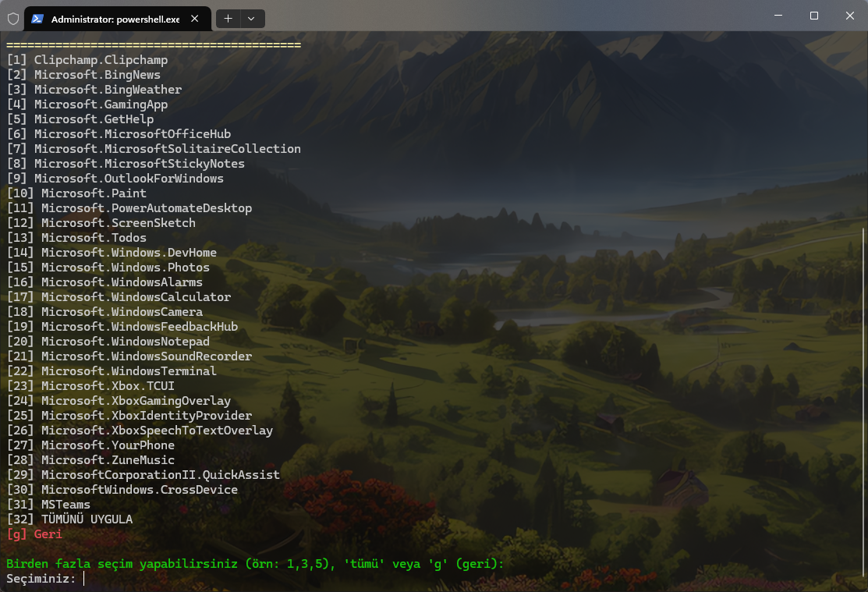The image size is (868, 592).
Task: Click the green 'Birden fazla seçim yapabilirsiniz' hint
Action: click(255, 564)
